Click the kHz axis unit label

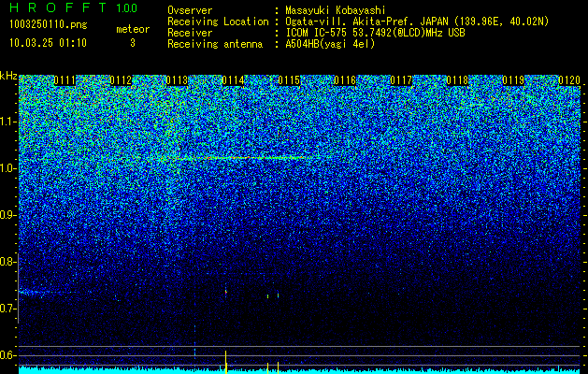coord(8,76)
